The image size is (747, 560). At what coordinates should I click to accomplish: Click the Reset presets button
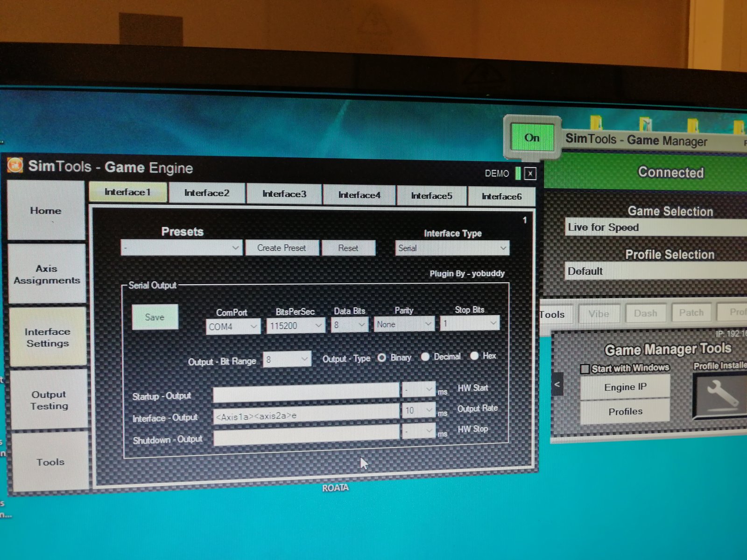(x=348, y=248)
